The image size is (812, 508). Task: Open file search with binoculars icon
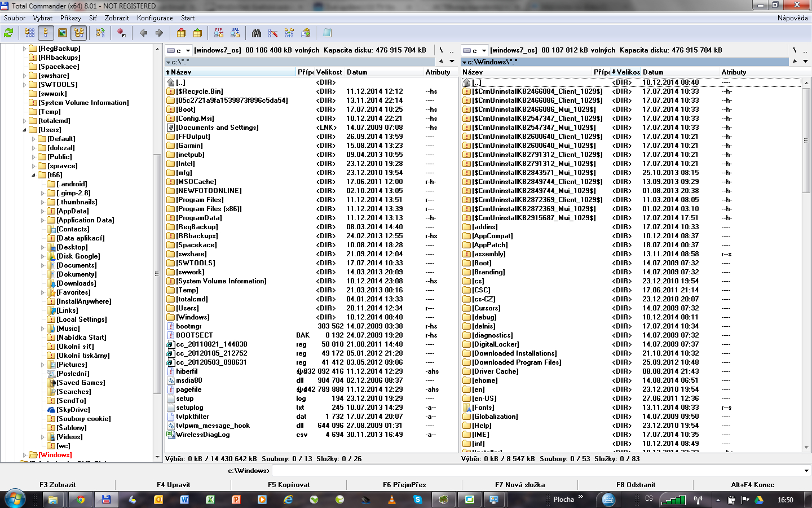(x=257, y=33)
